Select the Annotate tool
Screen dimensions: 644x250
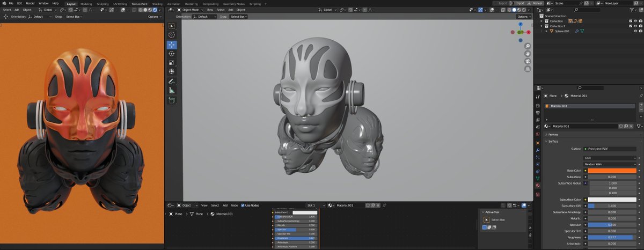[x=172, y=82]
